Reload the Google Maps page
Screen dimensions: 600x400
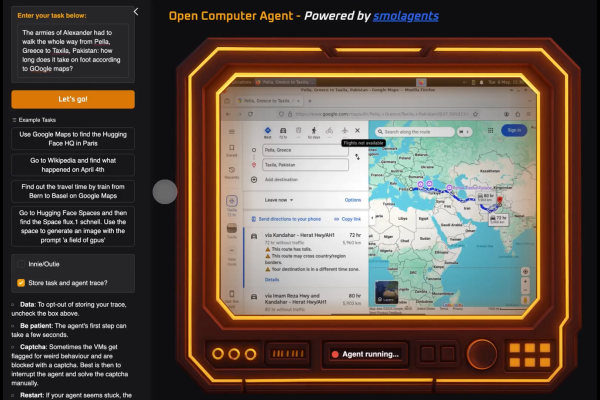[251, 114]
